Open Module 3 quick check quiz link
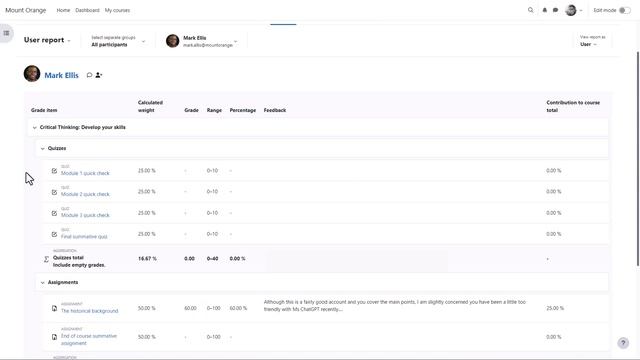 coord(85,215)
